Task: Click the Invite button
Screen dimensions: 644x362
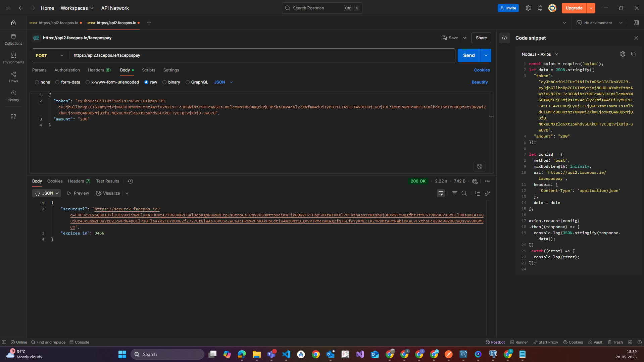Action: (508, 8)
